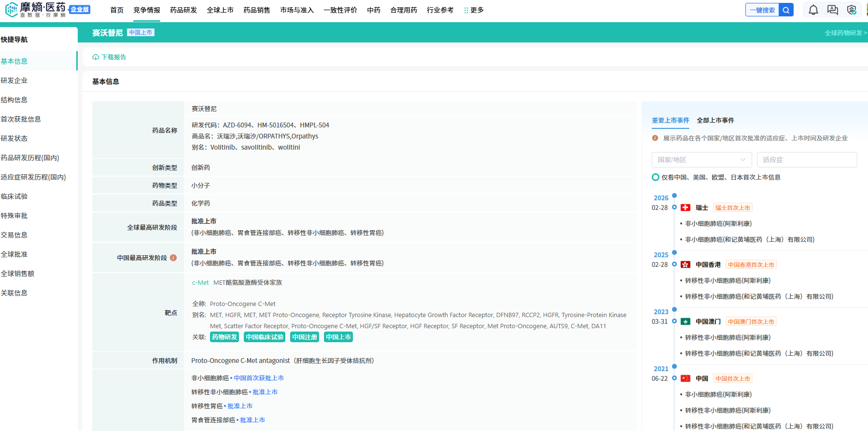The image size is (868, 431).
Task: Expand the 更多 navigation menu
Action: [474, 10]
